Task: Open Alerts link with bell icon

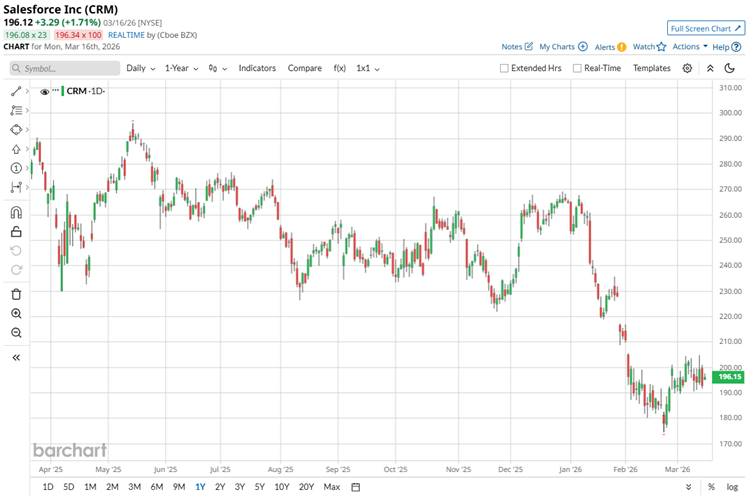Action: pyautogui.click(x=610, y=47)
